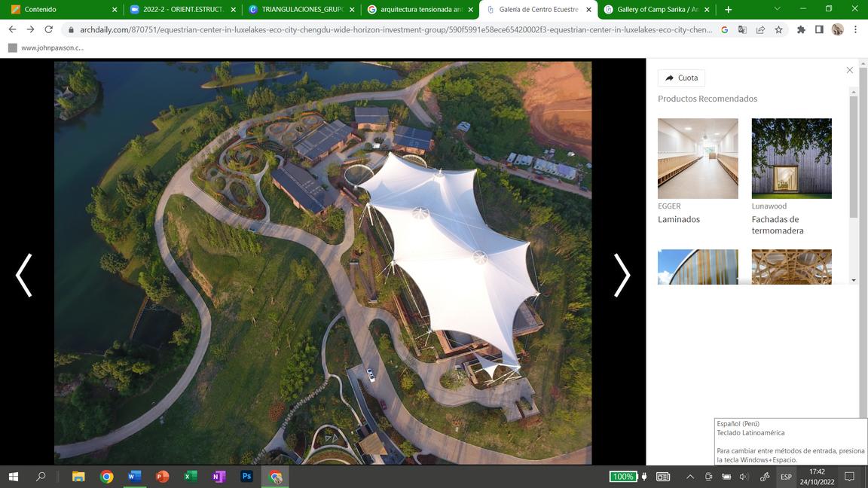Click the address bar URL
The height and width of the screenshot is (488, 868).
pyautogui.click(x=396, y=30)
